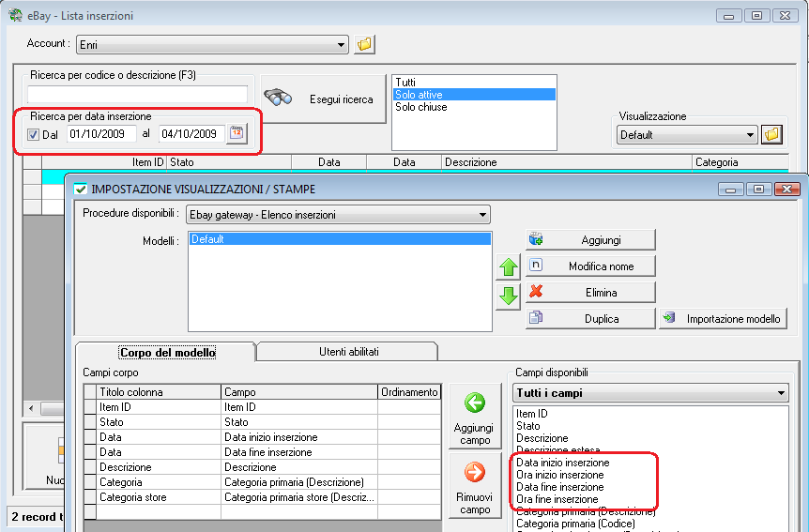Click left scroll arrow of listings grid scrollbar
This screenshot has height=532, width=809.
coord(32,409)
